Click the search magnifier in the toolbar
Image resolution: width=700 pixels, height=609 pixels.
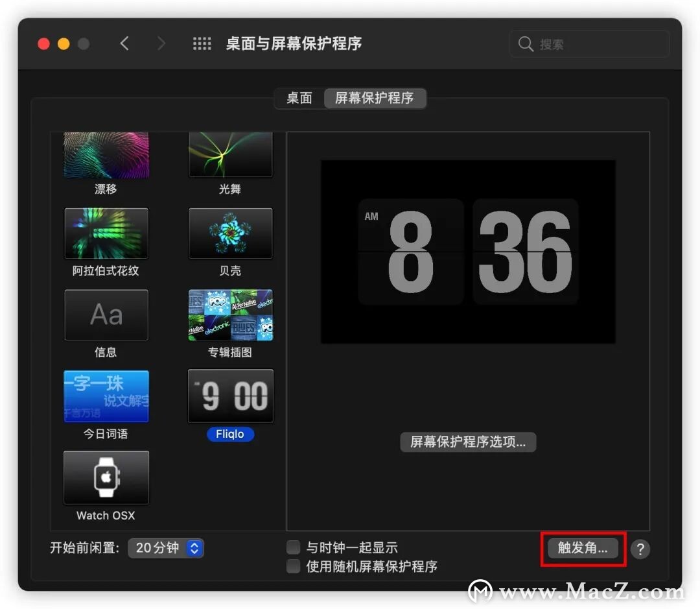pyautogui.click(x=526, y=43)
